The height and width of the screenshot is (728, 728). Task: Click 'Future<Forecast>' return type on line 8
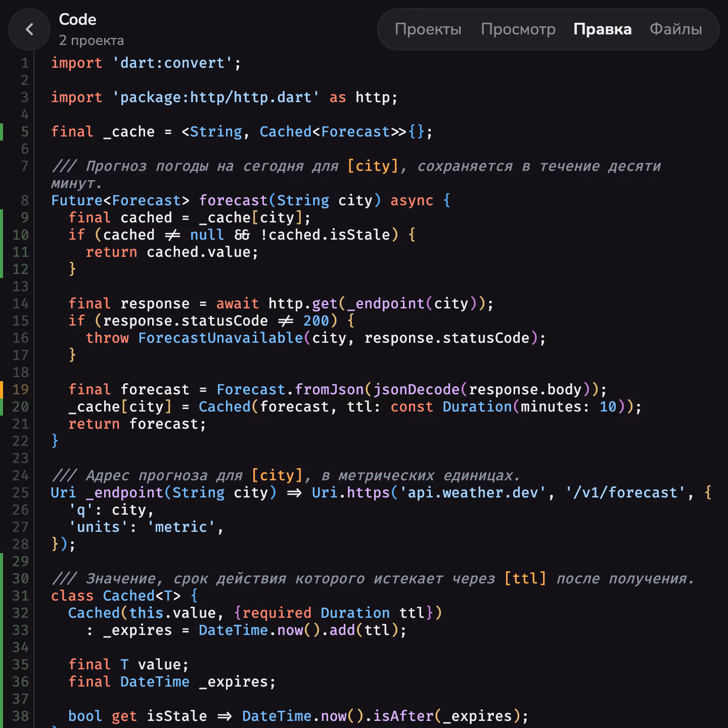[120, 201]
